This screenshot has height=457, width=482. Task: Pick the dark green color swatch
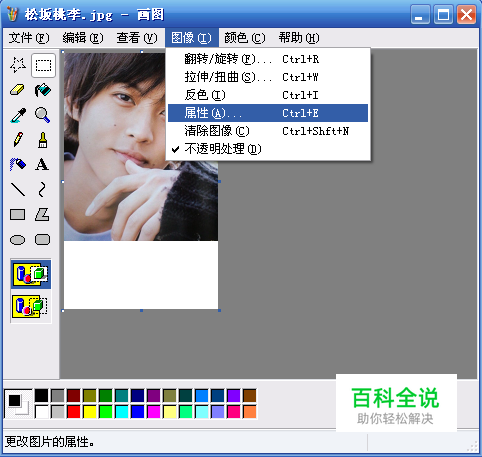click(x=106, y=396)
